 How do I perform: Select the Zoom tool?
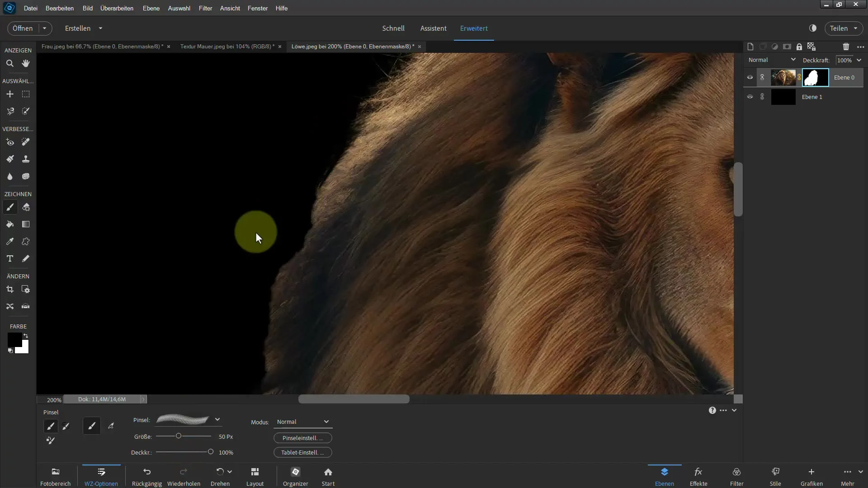[9, 63]
